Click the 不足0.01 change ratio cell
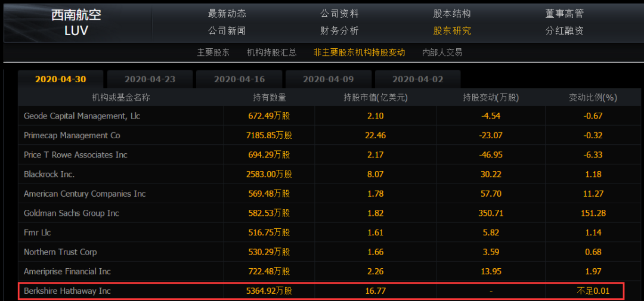 (593, 291)
